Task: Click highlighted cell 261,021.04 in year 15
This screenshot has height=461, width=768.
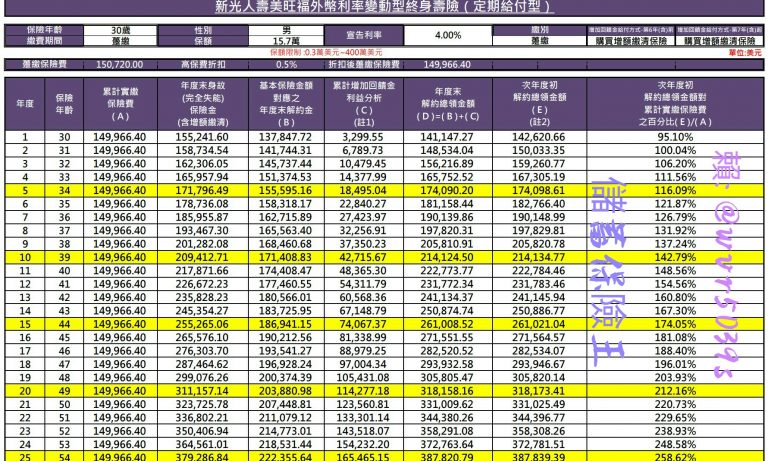Action: [539, 324]
